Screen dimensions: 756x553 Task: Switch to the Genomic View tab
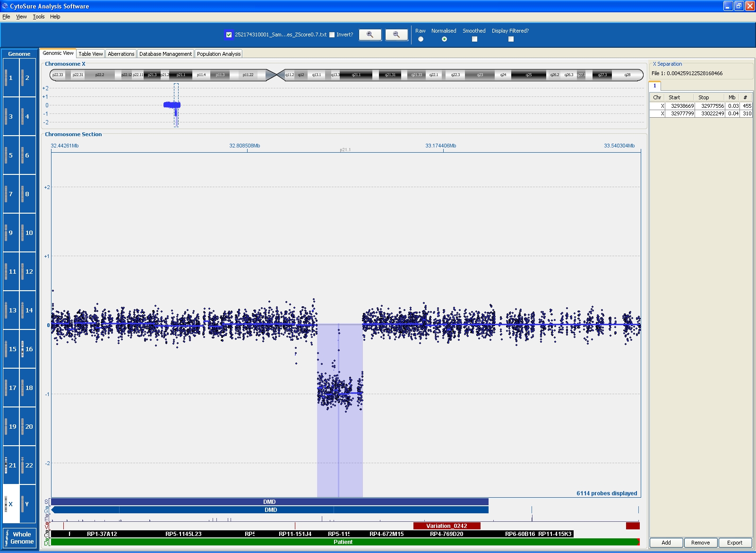(x=58, y=53)
